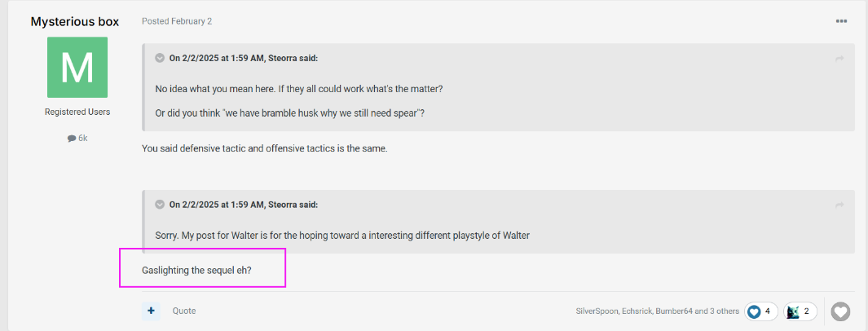Open Mysterious box user profile
This screenshot has height=331, width=868.
click(x=75, y=22)
